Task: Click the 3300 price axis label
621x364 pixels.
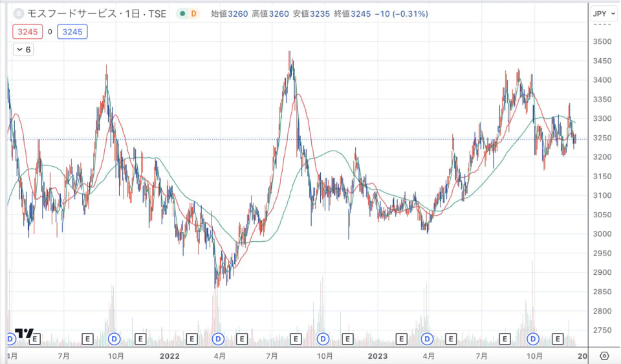Action: click(602, 118)
